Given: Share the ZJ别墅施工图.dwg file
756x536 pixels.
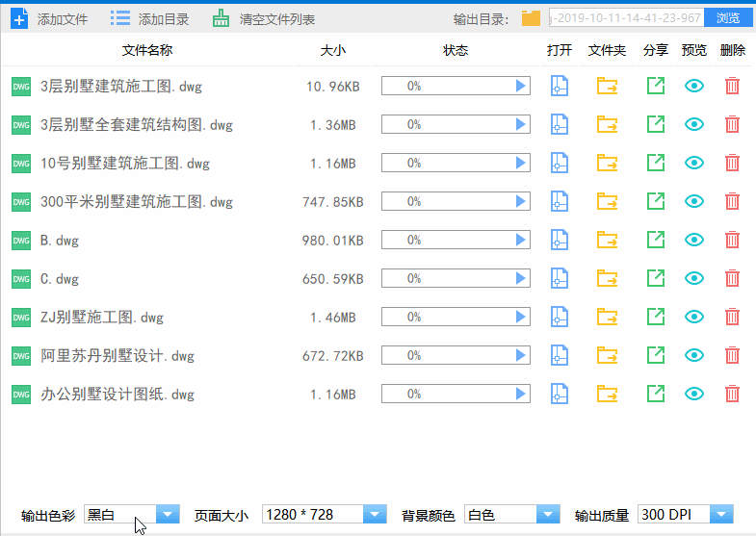Looking at the screenshot, I should coord(656,318).
